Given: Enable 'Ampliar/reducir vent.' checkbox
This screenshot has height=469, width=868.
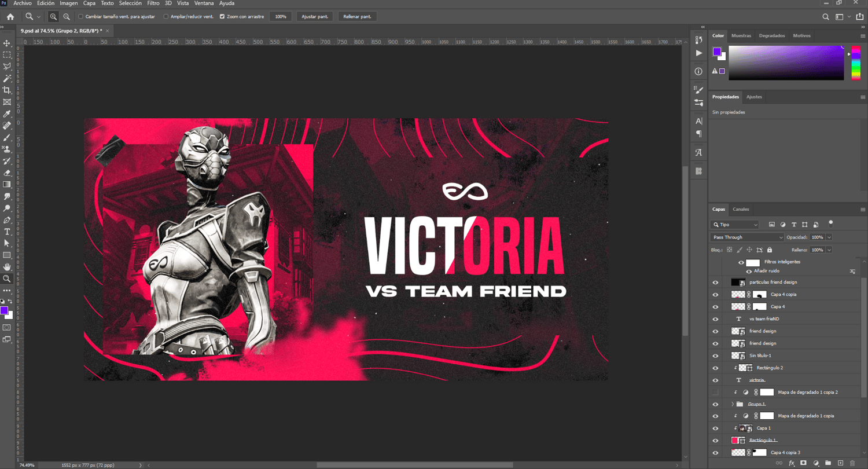Looking at the screenshot, I should tap(166, 17).
